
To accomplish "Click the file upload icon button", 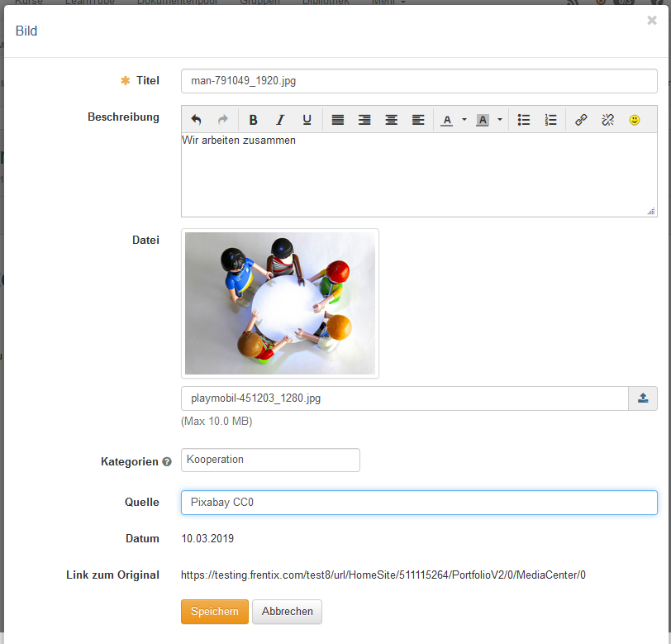I will [643, 398].
